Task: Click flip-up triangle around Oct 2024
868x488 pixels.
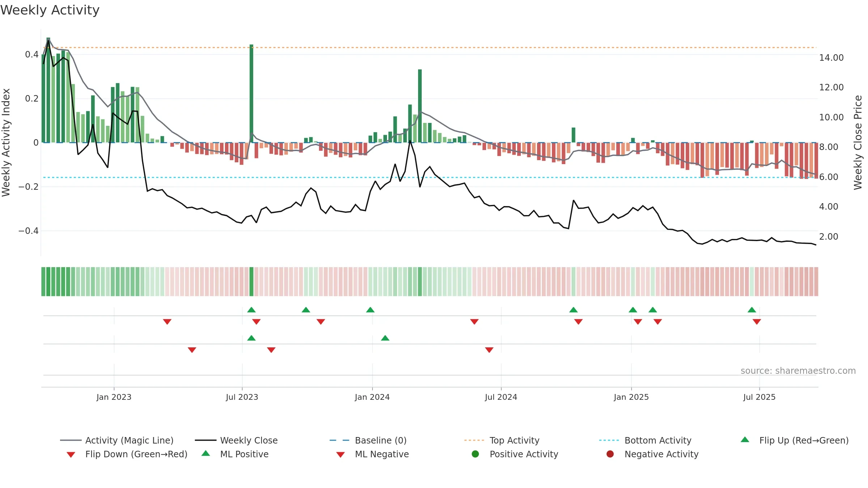Action: tap(574, 310)
